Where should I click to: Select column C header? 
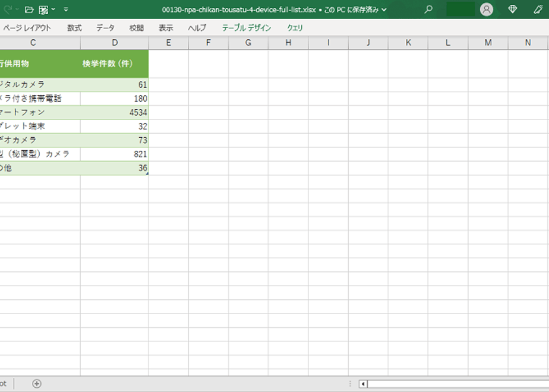(40, 43)
